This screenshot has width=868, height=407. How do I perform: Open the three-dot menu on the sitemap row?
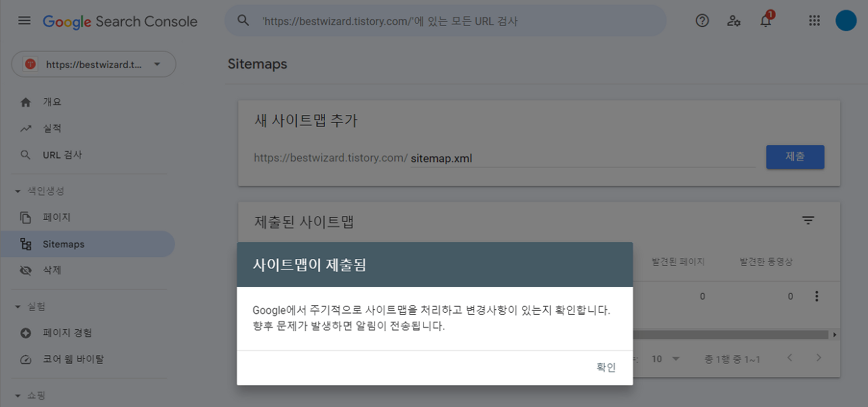pos(816,296)
